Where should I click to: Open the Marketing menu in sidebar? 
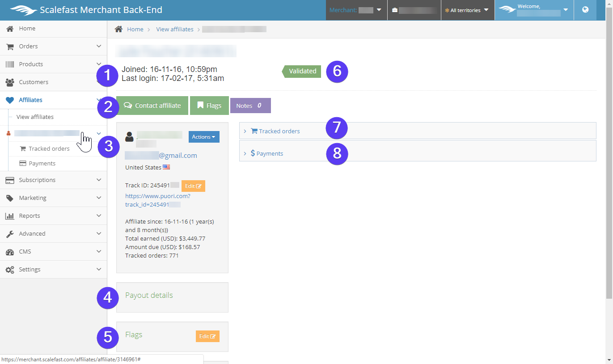[33, 198]
